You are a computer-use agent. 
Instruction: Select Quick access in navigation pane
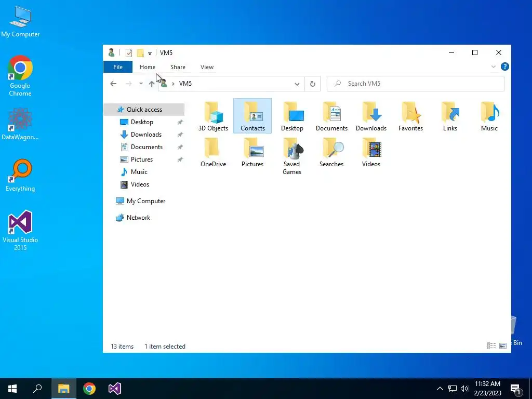coord(144,110)
